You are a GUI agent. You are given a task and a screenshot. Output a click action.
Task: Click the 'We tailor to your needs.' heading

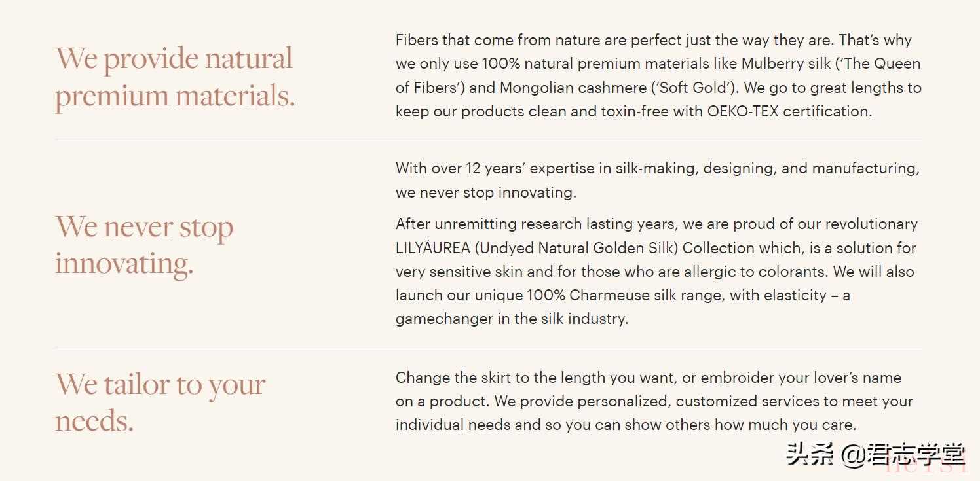(x=160, y=401)
